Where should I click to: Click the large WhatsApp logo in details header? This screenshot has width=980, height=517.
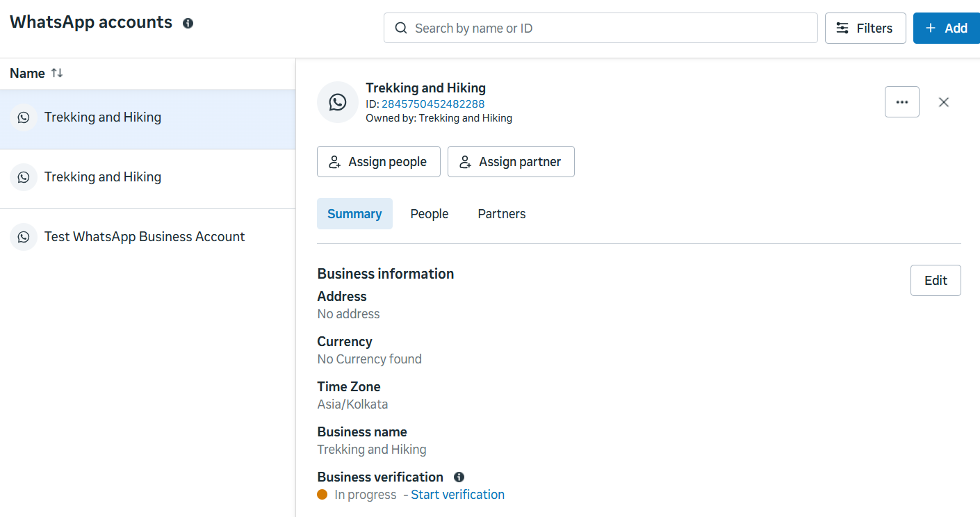338,102
